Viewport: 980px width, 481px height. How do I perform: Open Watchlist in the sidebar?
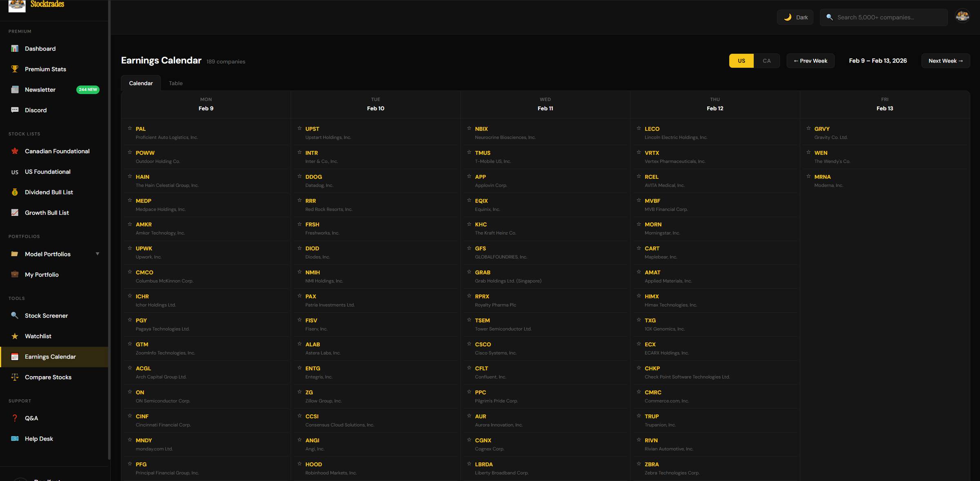[x=38, y=336]
